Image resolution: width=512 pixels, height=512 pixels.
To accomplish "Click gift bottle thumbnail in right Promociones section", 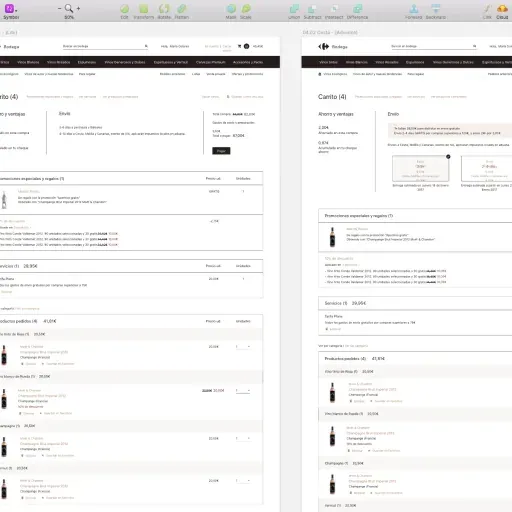I will coord(332,237).
